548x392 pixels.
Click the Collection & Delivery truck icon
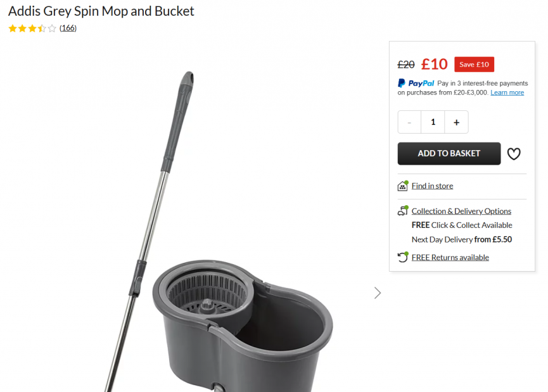point(402,211)
